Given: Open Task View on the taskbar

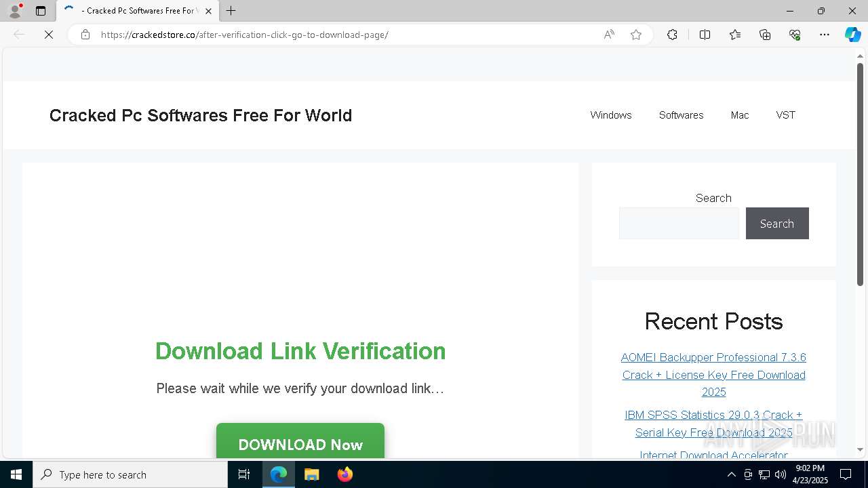Looking at the screenshot, I should [244, 474].
